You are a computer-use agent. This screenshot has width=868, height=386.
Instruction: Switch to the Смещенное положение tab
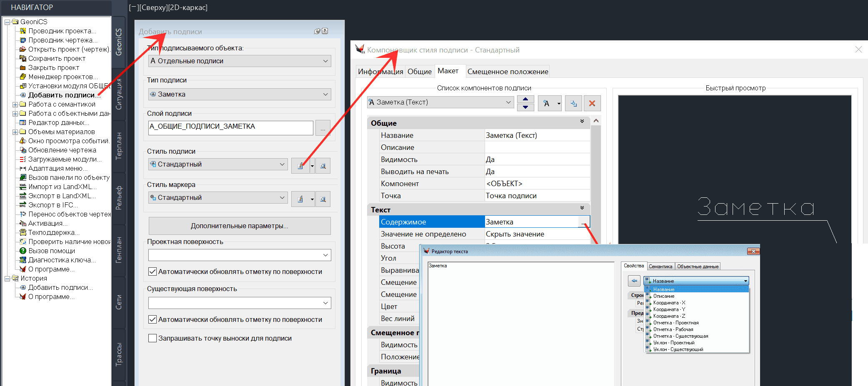click(x=507, y=72)
